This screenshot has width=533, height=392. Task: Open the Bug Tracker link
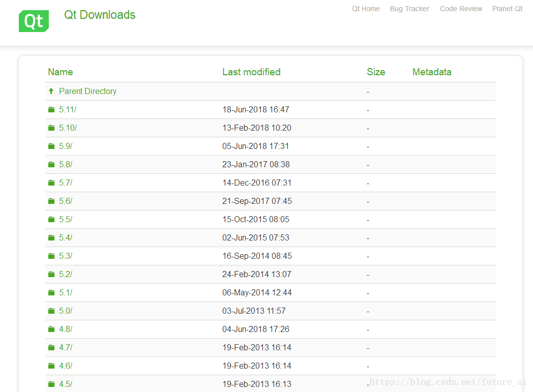[409, 9]
